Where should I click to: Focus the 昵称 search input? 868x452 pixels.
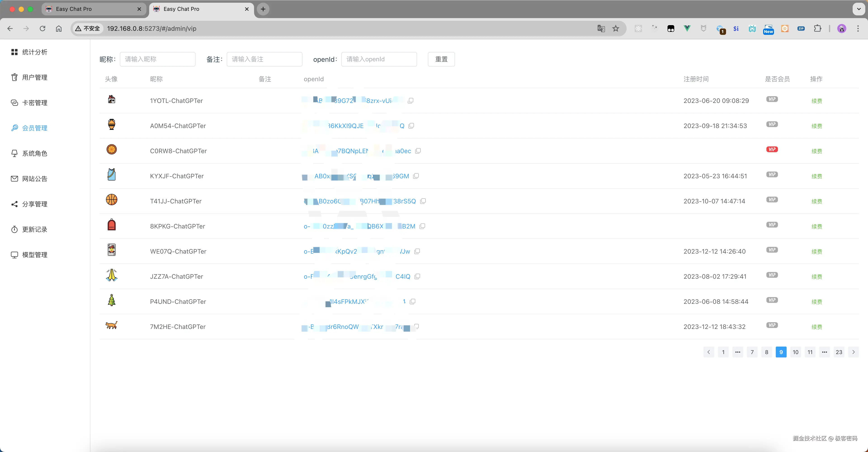157,59
